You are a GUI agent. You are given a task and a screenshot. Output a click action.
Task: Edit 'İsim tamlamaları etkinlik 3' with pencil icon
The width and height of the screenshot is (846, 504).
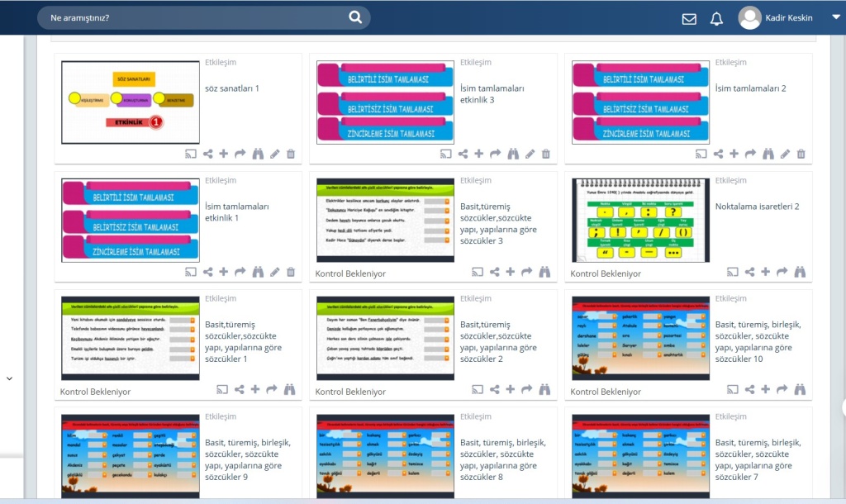(x=530, y=154)
